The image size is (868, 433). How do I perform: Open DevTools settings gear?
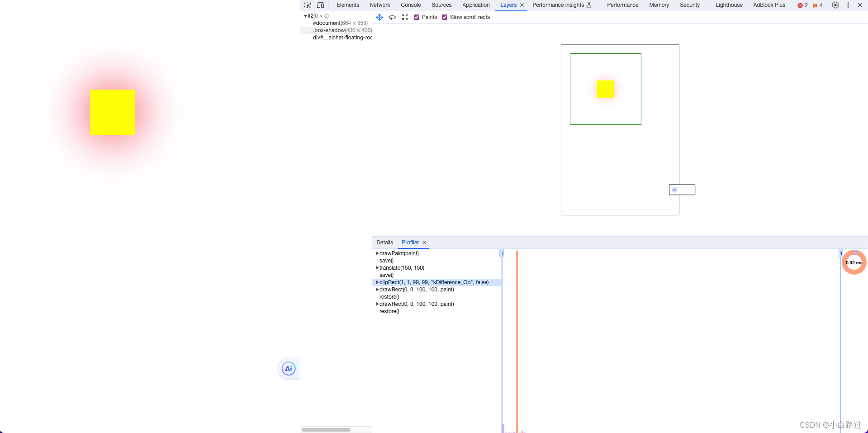[x=835, y=5]
